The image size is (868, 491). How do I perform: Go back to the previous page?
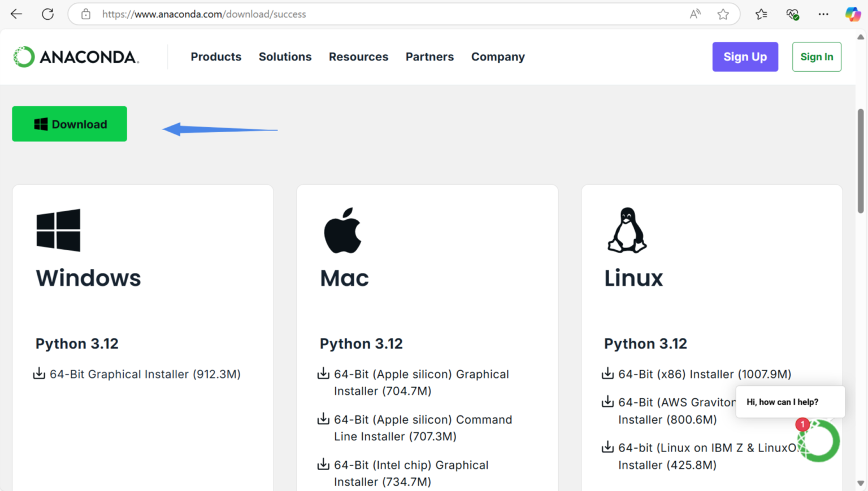16,14
